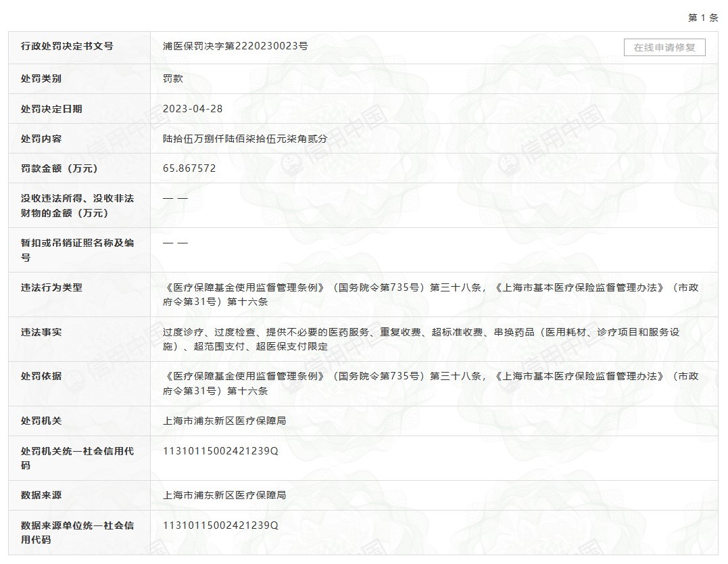728x564 pixels.
Task: Select the penalty content text 陆拾伍万捌仟陆佰柒拾伍元柒角贰分
Action: [x=245, y=139]
